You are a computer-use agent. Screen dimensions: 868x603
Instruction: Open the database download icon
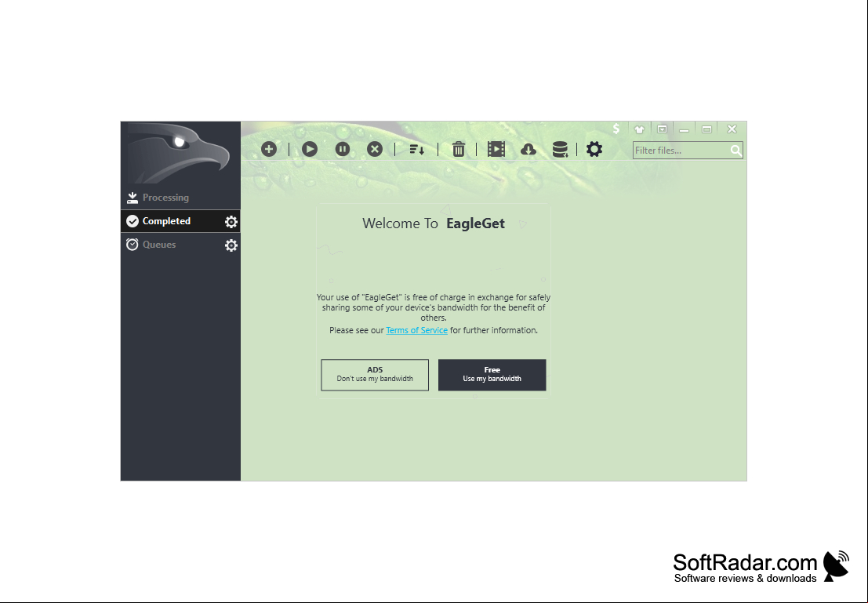(560, 150)
